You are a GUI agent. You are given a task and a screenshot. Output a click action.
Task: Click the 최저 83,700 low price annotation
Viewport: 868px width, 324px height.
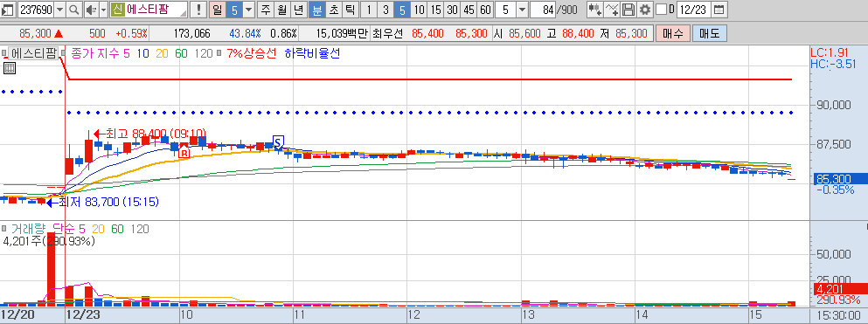102,203
